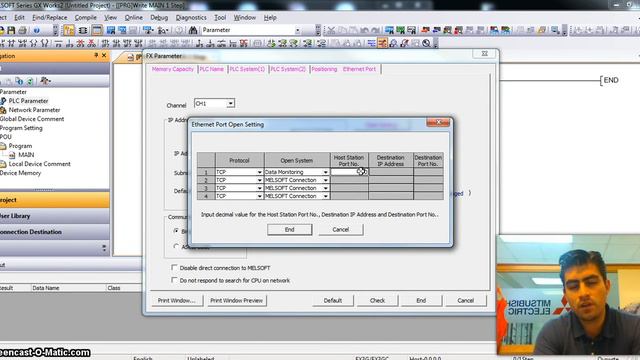Click the binoculars Find toolbar icon
The image size is (640, 360).
[193, 30]
